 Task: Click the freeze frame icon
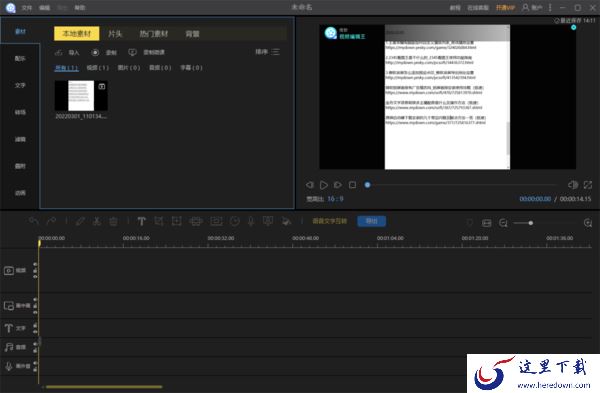(x=216, y=221)
